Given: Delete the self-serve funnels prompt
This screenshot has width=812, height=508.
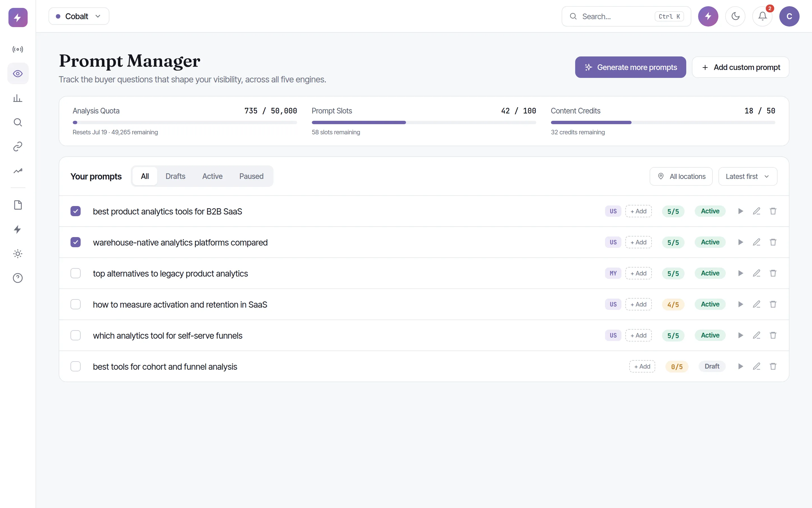Looking at the screenshot, I should 773,335.
